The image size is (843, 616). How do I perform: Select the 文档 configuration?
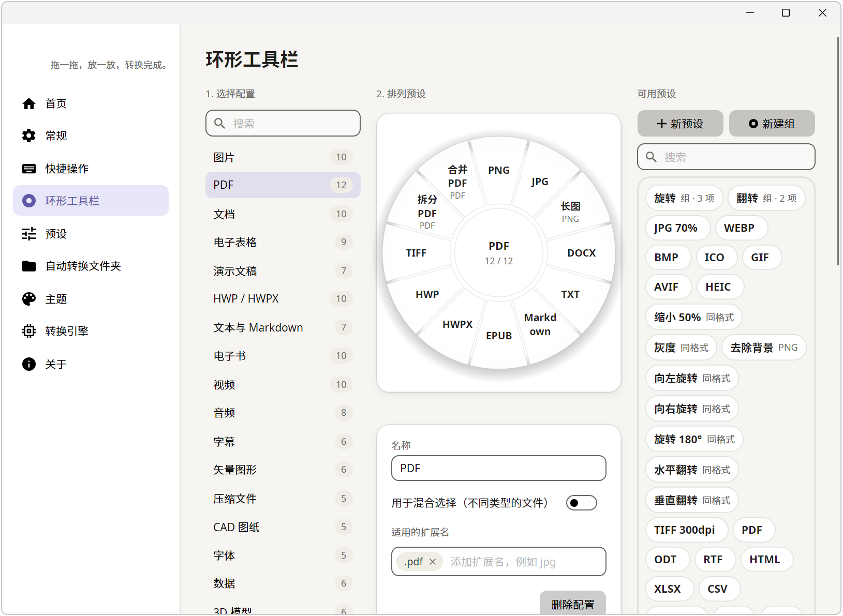click(x=283, y=214)
